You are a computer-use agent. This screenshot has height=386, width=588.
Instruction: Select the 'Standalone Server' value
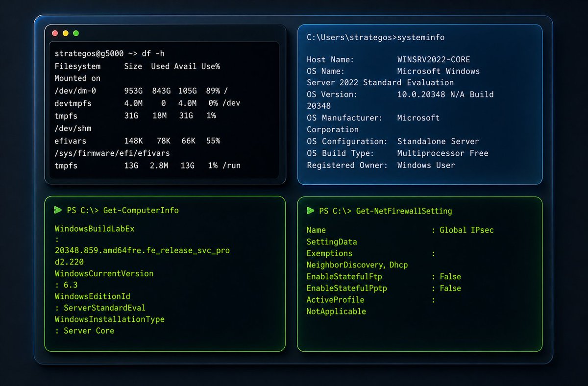coord(438,142)
